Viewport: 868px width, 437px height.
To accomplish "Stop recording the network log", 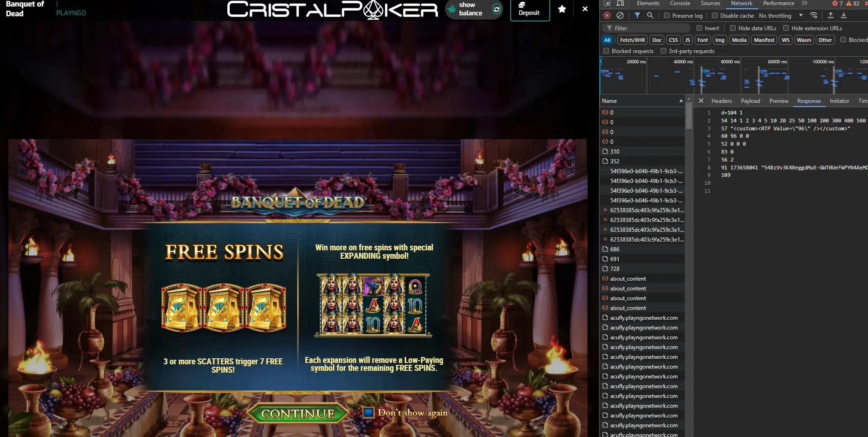I will point(607,15).
